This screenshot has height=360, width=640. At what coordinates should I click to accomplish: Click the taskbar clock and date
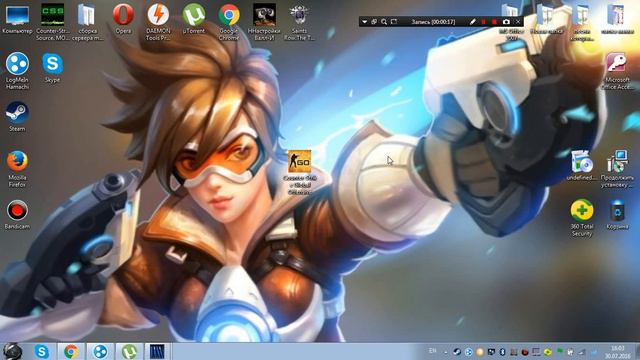pyautogui.click(x=618, y=352)
